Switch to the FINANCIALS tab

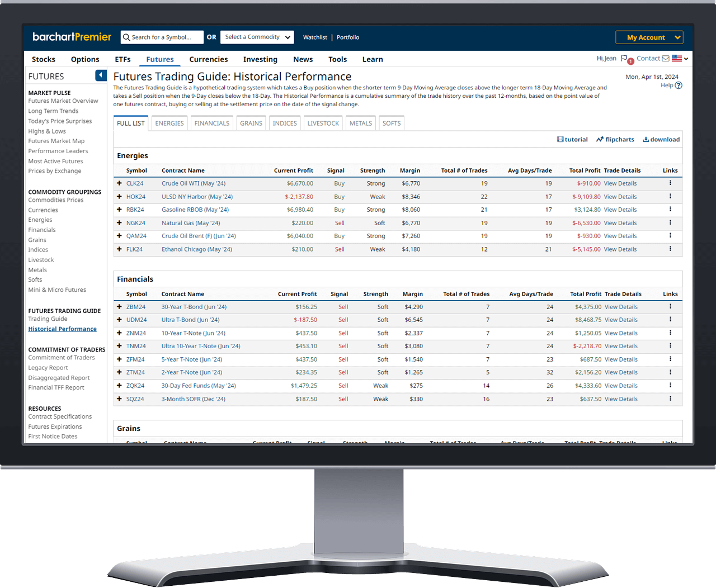pyautogui.click(x=212, y=124)
